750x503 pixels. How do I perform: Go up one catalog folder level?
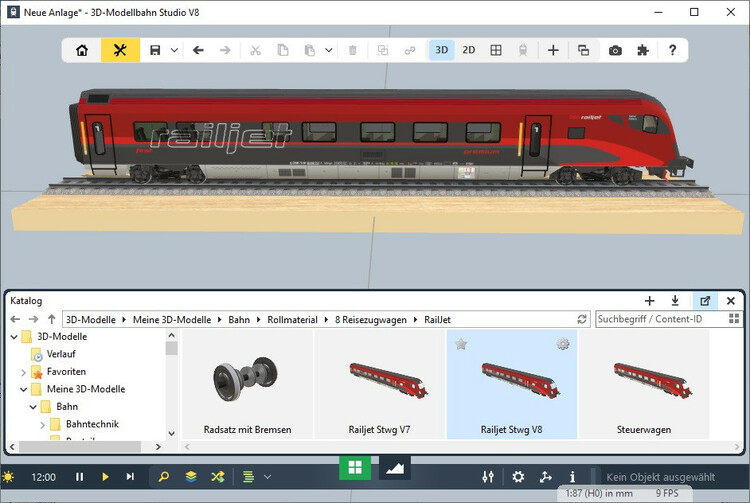click(x=52, y=319)
